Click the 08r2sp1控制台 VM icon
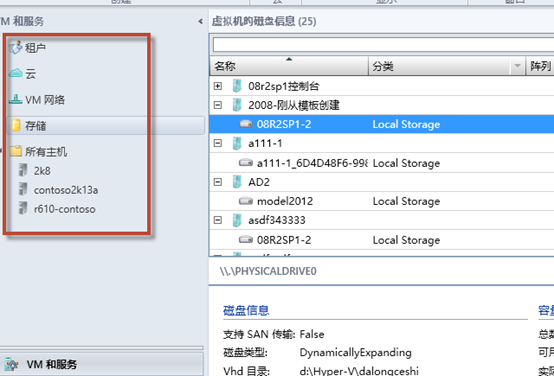The width and height of the screenshot is (554, 376). point(237,86)
